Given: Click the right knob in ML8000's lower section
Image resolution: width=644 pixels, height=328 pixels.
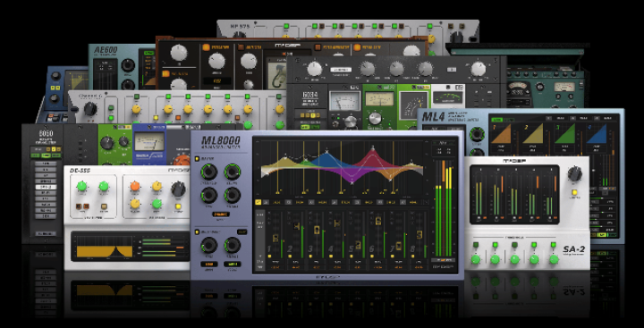Looking at the screenshot, I should click(232, 246).
